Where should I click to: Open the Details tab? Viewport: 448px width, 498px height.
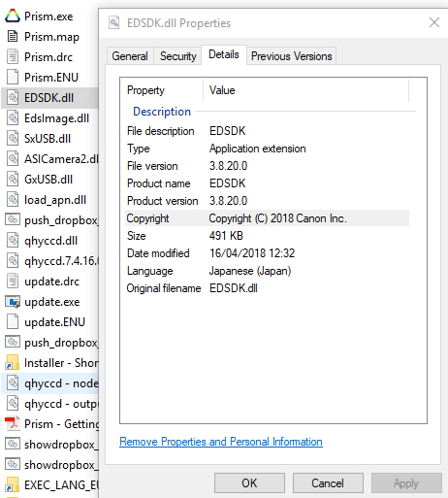coord(224,54)
